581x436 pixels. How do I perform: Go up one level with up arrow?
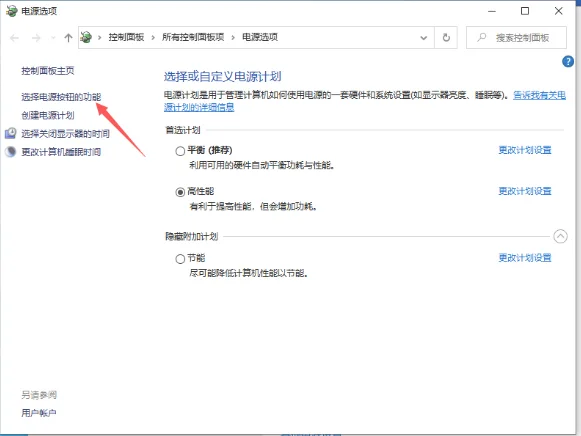point(68,37)
